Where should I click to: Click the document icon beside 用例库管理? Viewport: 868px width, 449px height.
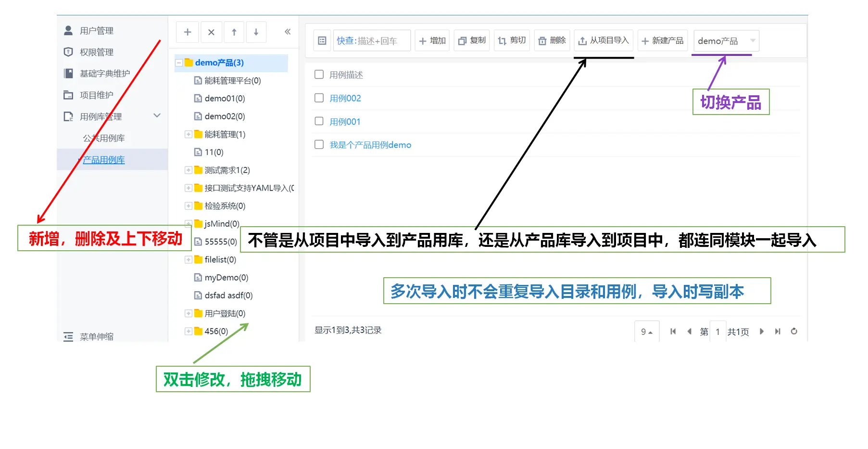(68, 116)
